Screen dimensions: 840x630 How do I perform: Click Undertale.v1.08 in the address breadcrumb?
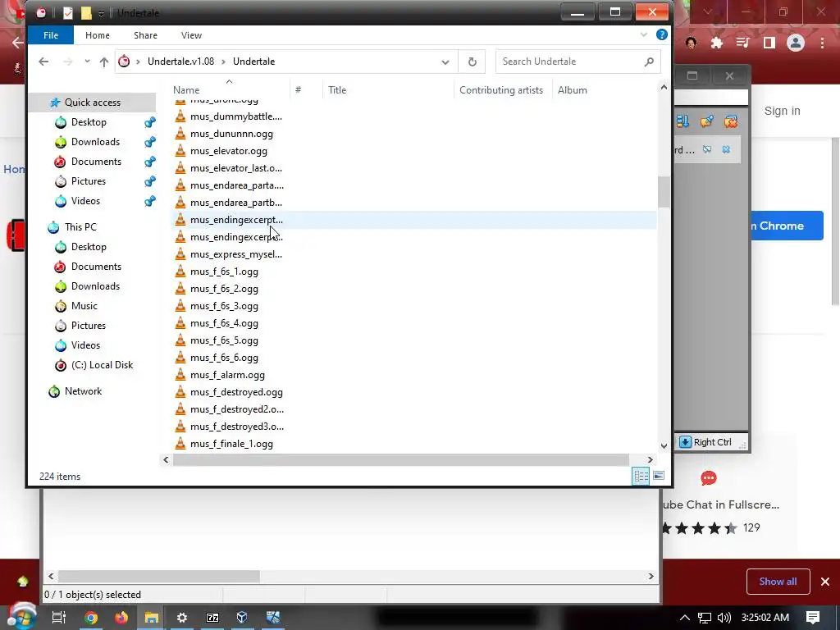point(181,62)
